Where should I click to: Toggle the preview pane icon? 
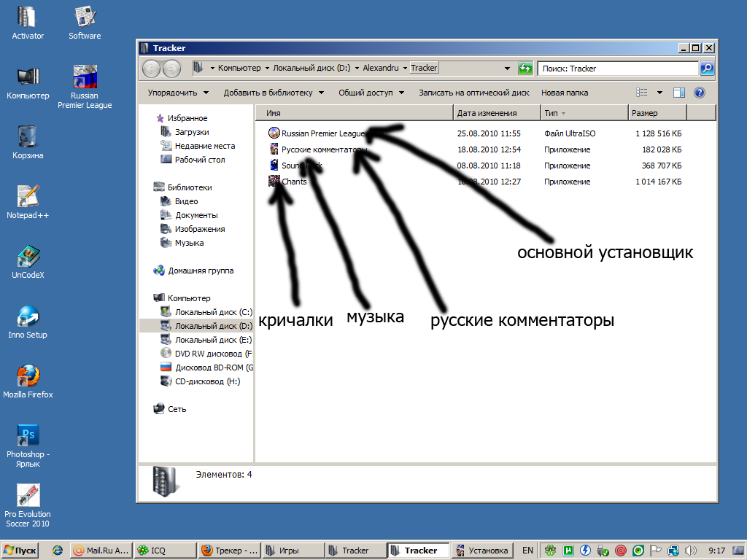click(679, 93)
